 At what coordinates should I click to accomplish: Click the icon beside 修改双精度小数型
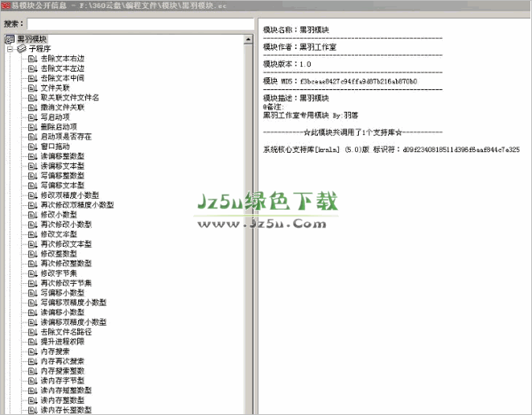click(33, 195)
